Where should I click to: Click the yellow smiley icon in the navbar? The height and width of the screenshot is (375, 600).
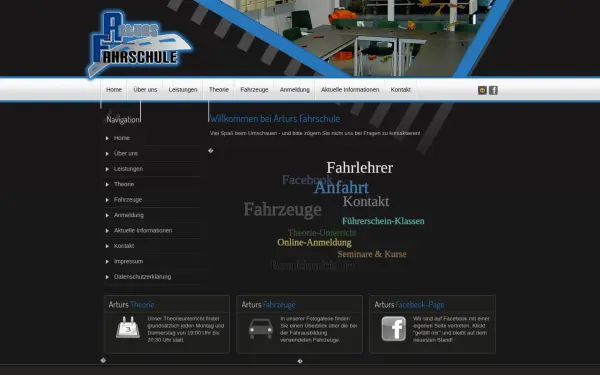[x=482, y=90]
